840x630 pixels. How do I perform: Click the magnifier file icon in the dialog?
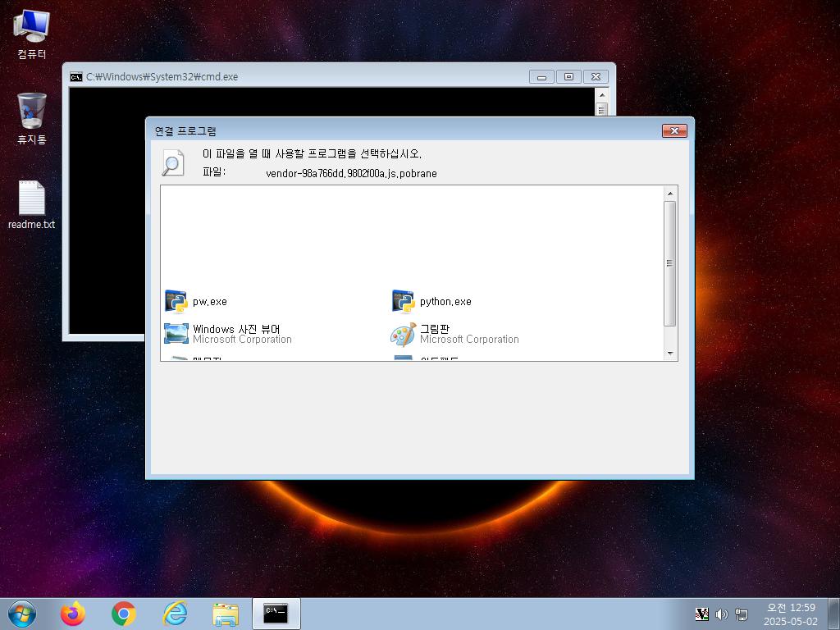pyautogui.click(x=173, y=163)
